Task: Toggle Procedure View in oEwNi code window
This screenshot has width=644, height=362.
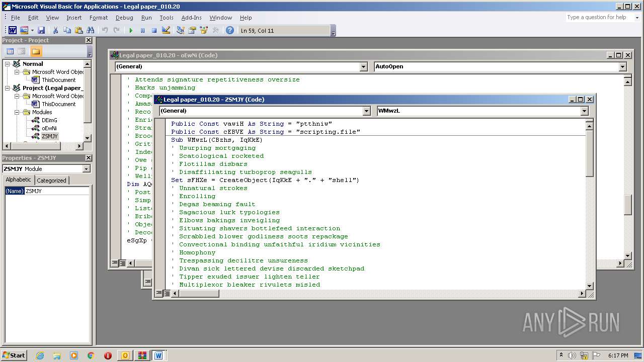Action: coord(115,263)
